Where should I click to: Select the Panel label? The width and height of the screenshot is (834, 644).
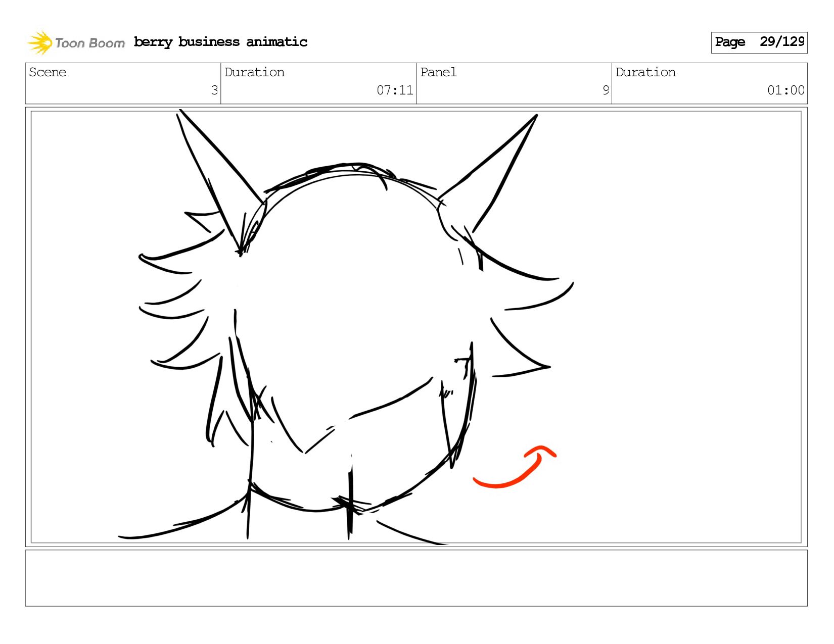click(438, 72)
